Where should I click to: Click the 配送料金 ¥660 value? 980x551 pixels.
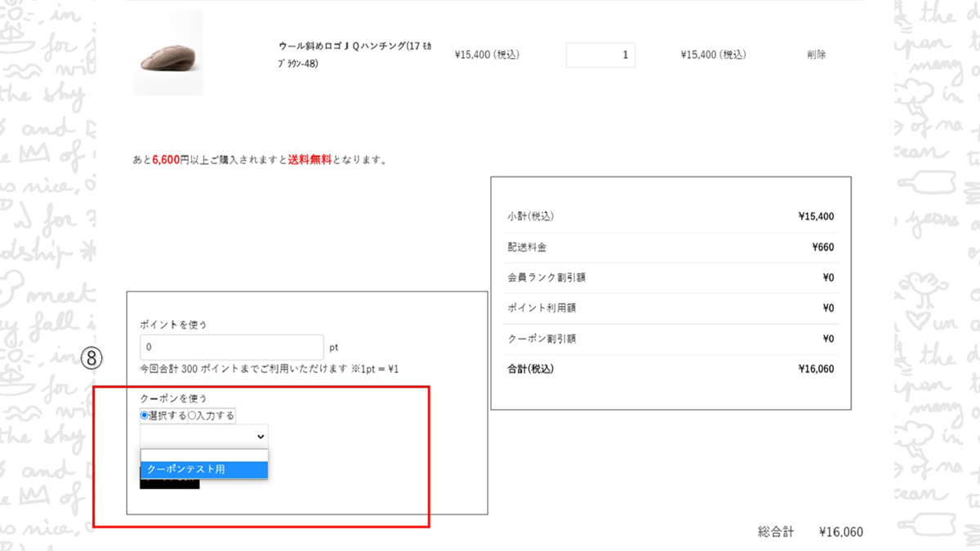tap(822, 247)
